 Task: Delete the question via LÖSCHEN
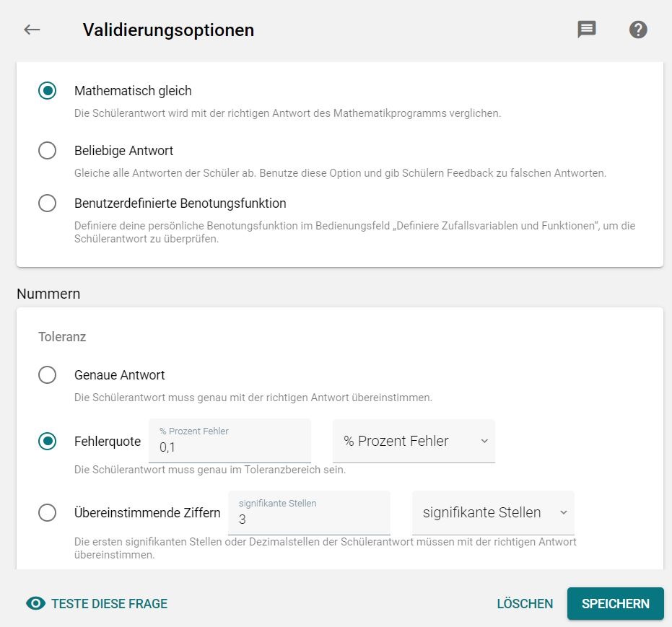[525, 603]
